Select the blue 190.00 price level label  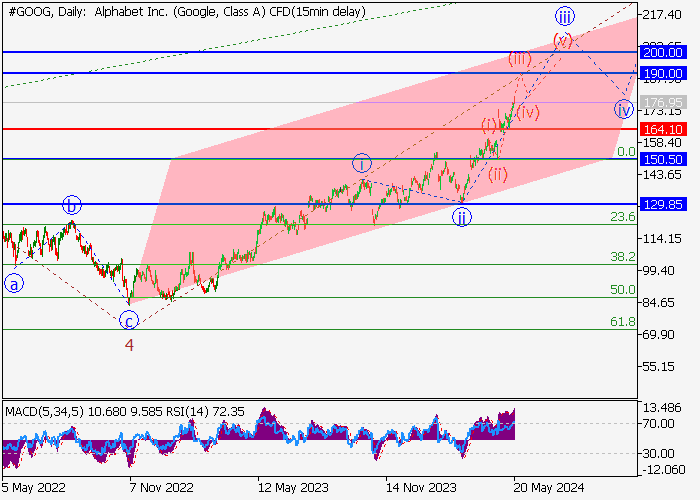(663, 73)
